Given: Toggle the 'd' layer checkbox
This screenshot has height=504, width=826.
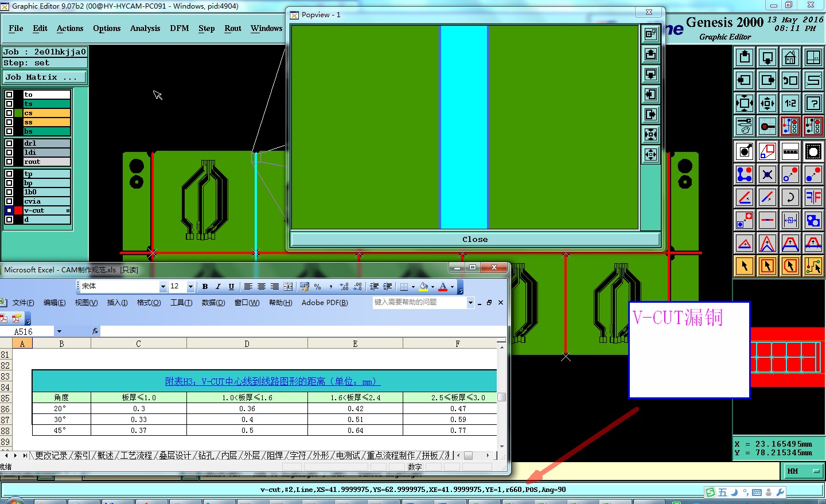Looking at the screenshot, I should click(9, 220).
